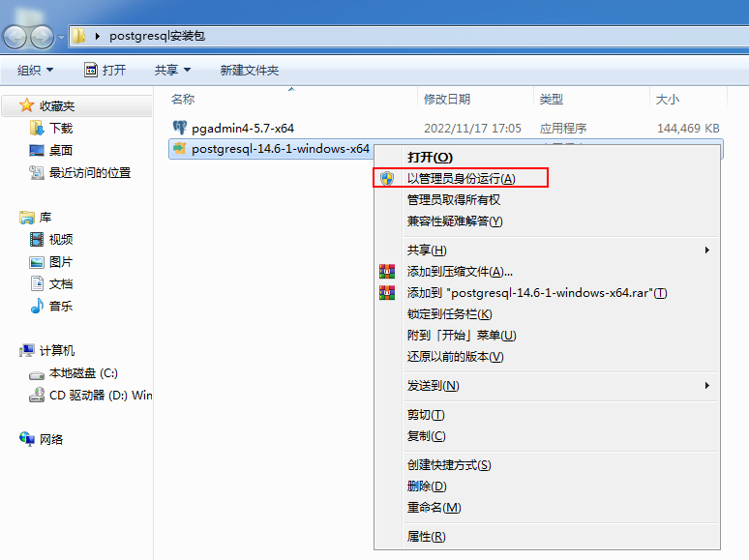Sort by the 大小 column header
749x560 pixels.
[x=668, y=100]
